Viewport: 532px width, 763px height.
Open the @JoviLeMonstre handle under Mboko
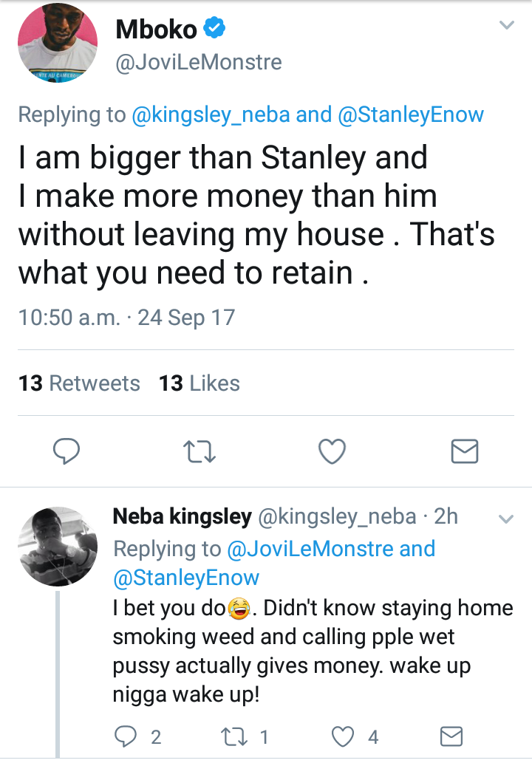point(199,62)
